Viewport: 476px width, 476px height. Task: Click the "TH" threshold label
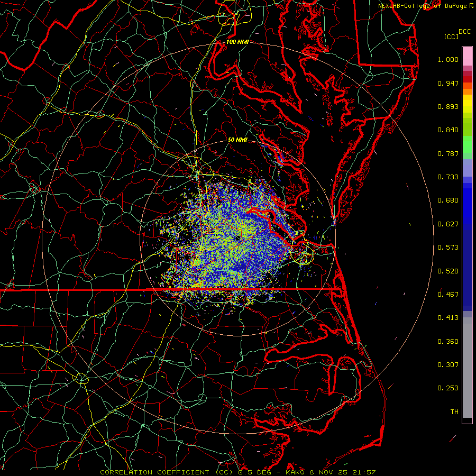[x=454, y=412]
